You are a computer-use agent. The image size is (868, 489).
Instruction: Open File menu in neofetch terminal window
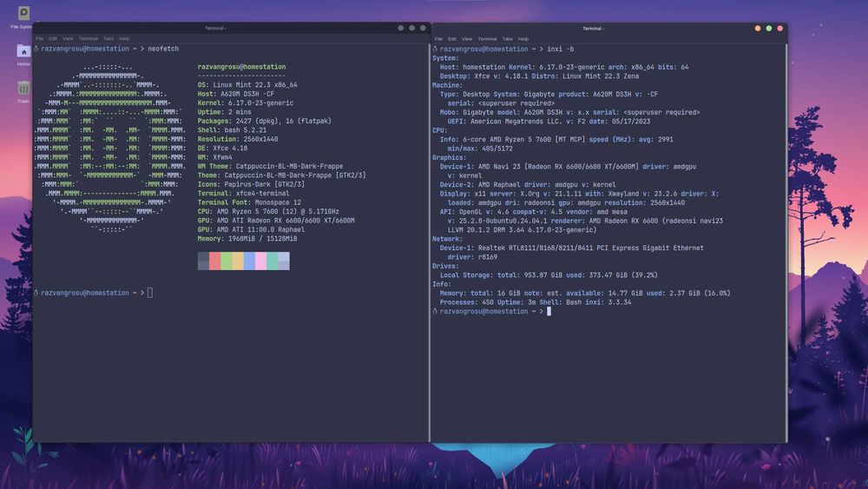pyautogui.click(x=39, y=39)
